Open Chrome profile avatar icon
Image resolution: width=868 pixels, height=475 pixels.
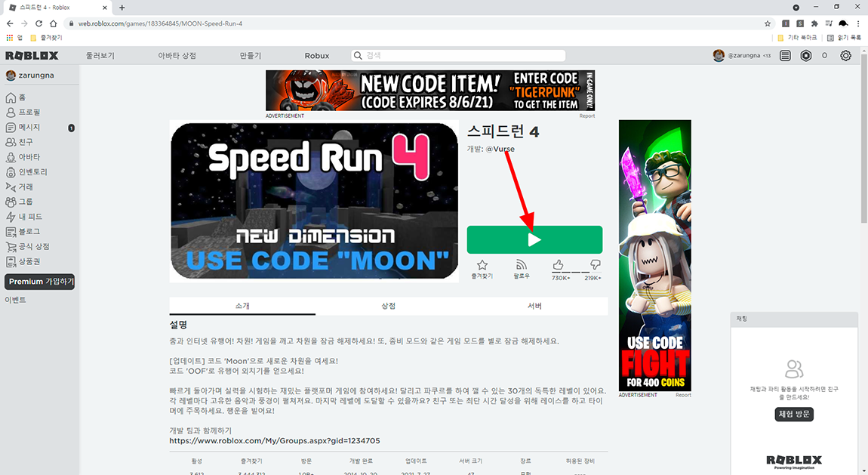tap(843, 23)
